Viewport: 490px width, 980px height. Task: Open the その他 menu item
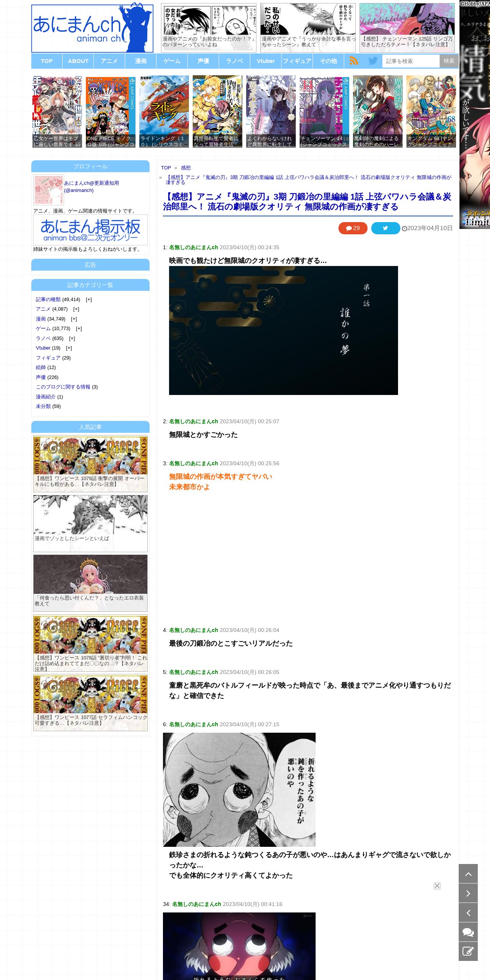[x=328, y=61]
